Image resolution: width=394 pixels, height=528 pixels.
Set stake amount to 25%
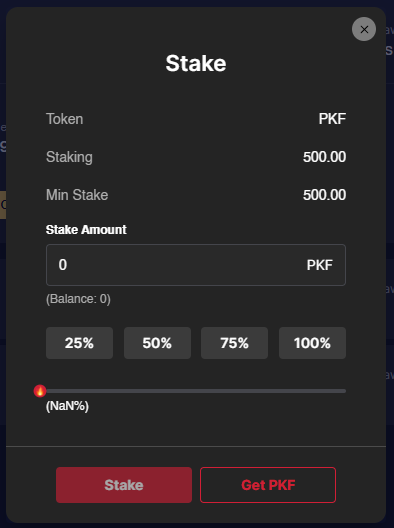click(x=79, y=343)
